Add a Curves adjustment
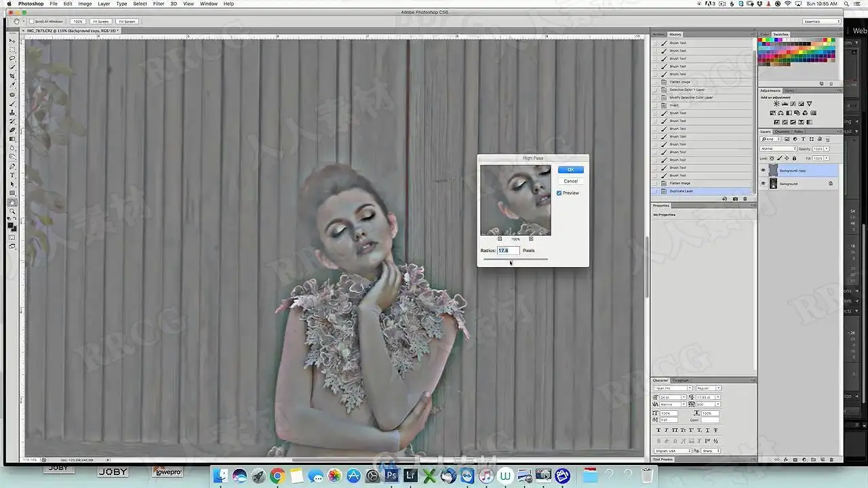868x488 pixels. (x=793, y=104)
